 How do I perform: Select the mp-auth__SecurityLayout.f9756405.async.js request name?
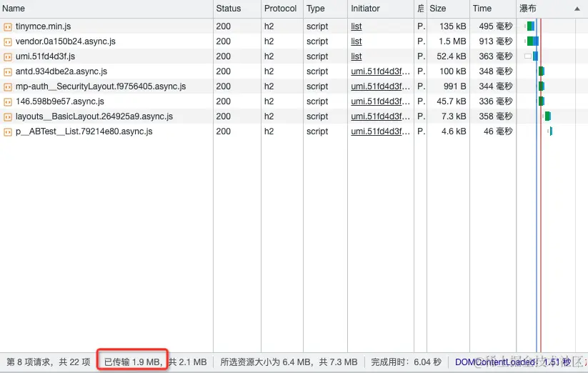pyautogui.click(x=101, y=86)
